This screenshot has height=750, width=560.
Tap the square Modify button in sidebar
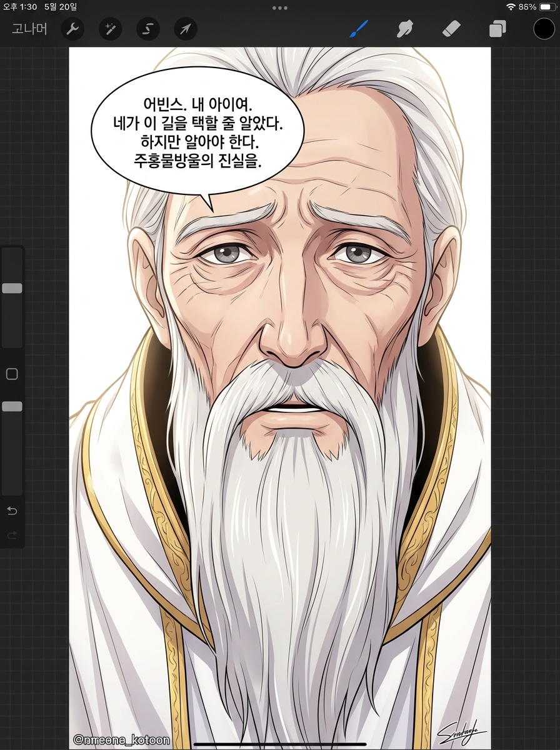(12, 374)
